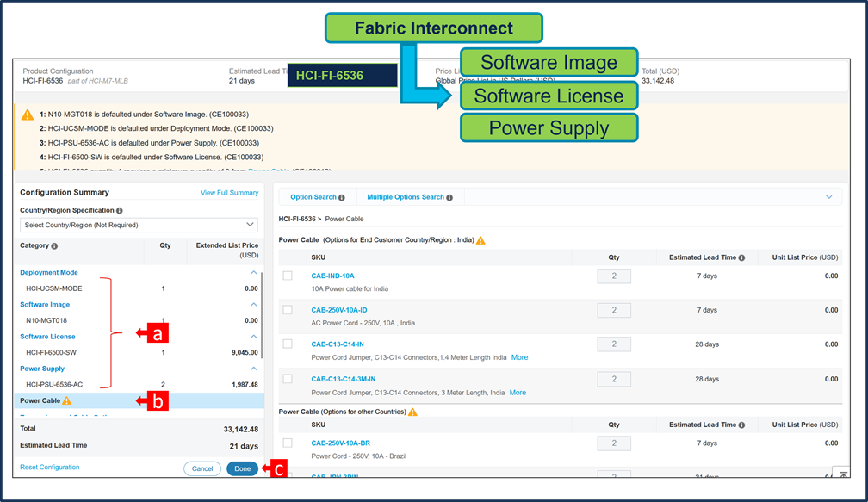Click the HCI-FI-6500-SW item row
The height and width of the screenshot is (502, 868).
[139, 352]
